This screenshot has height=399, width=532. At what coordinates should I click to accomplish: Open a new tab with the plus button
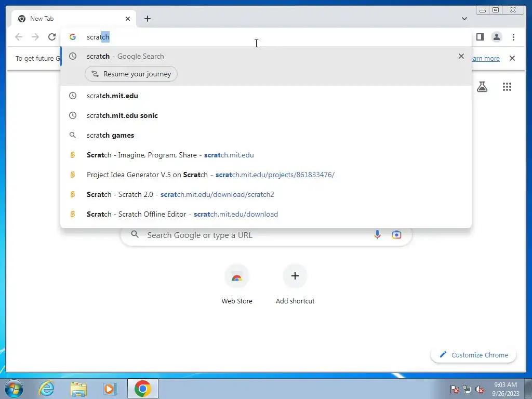pyautogui.click(x=147, y=19)
